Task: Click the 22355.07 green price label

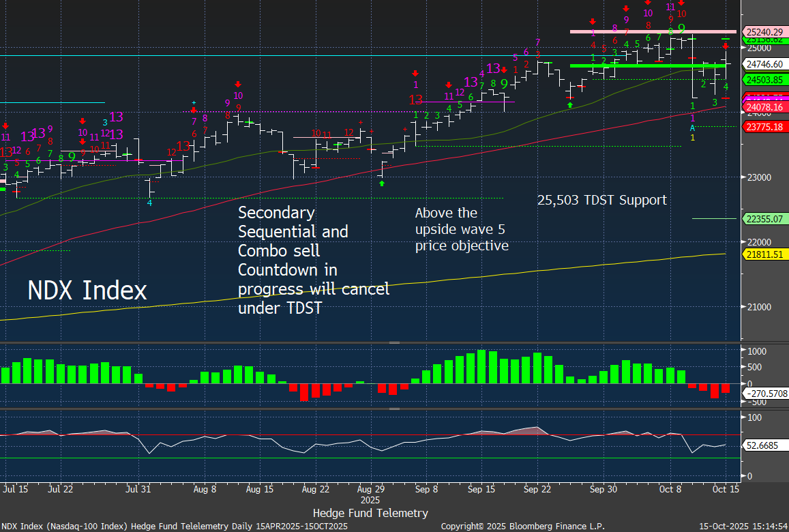Action: point(763,219)
